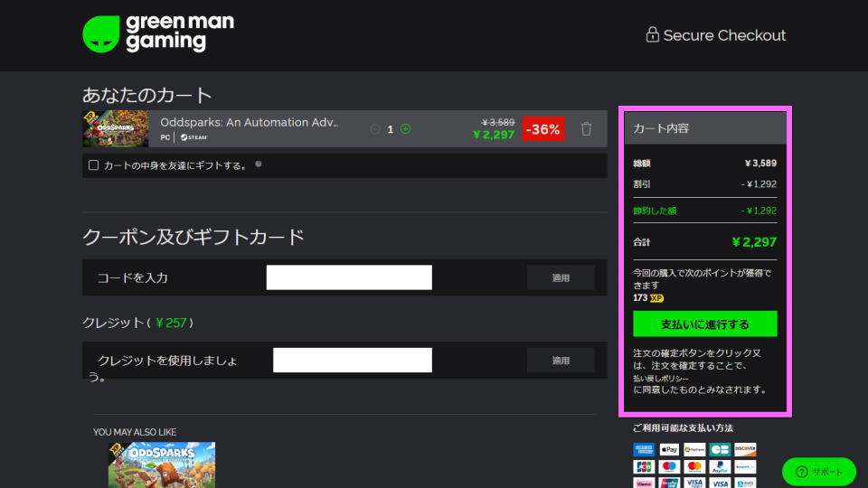
Task: Open Oddsparks cart item thumbnail
Action: click(x=115, y=128)
